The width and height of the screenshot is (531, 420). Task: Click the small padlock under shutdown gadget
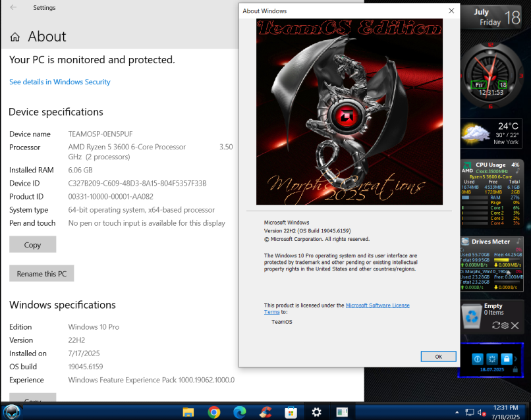coord(515,369)
